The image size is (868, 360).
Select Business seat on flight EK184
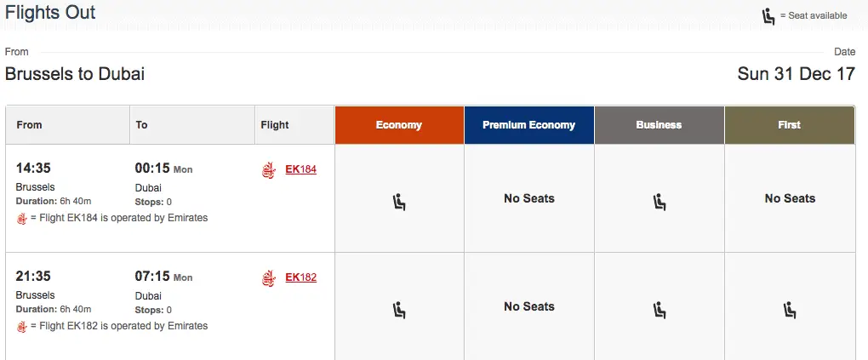pyautogui.click(x=660, y=202)
